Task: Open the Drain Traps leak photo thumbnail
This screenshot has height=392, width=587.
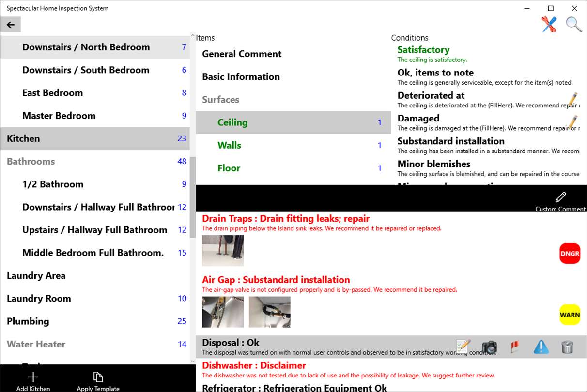Action: (x=223, y=251)
